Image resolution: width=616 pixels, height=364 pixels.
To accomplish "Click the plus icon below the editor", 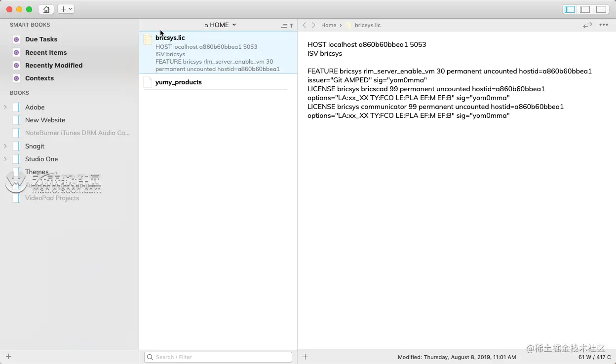I will [305, 357].
